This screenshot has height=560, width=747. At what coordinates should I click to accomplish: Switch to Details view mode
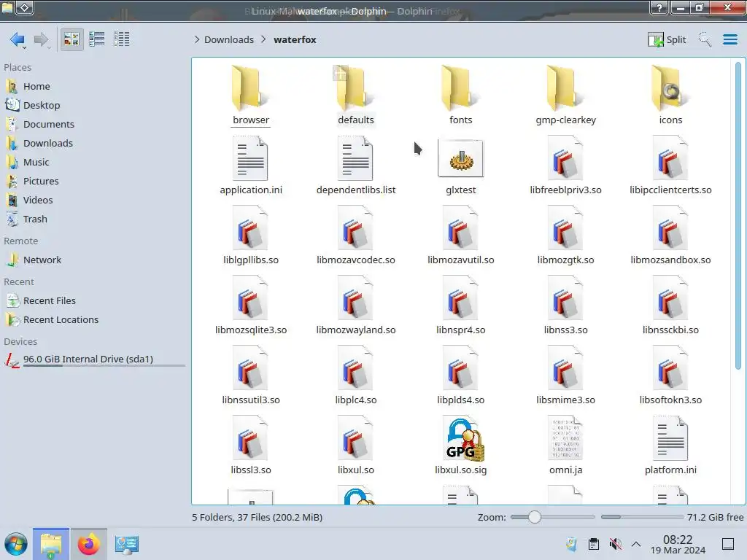pos(122,39)
